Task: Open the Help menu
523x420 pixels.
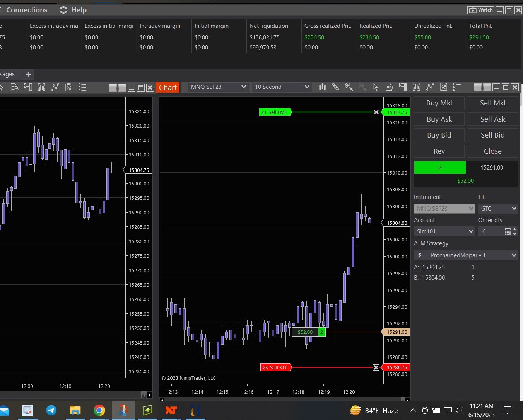Action: pyautogui.click(x=73, y=10)
